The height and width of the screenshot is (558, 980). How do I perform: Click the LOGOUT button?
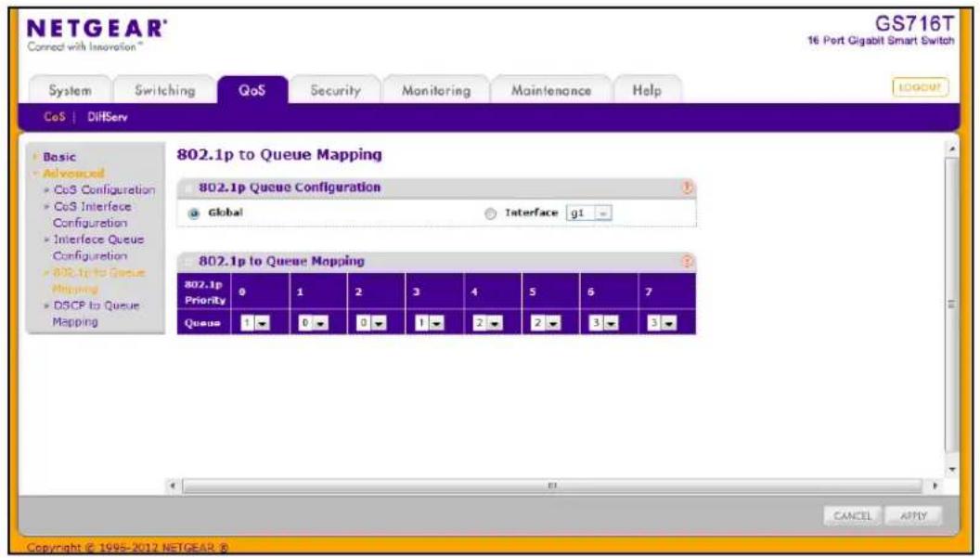(920, 87)
